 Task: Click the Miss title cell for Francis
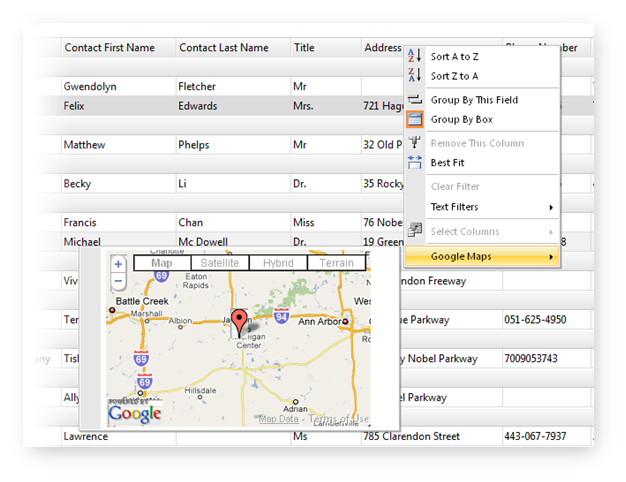[326, 222]
